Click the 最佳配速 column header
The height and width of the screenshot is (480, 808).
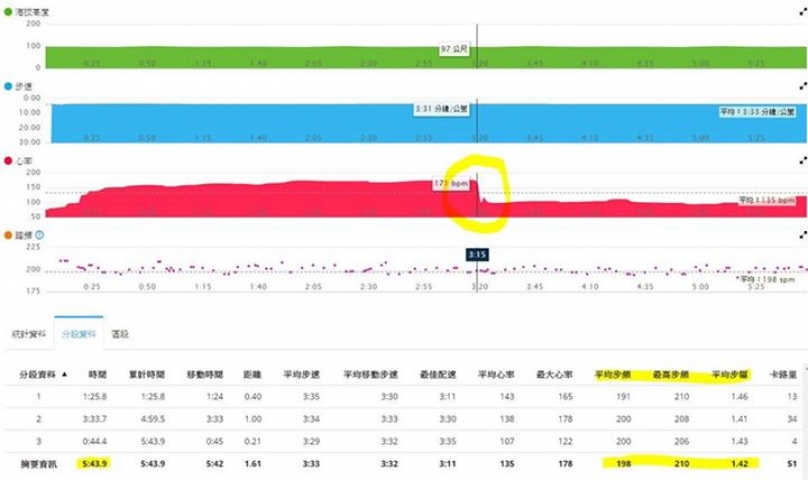pos(438,374)
